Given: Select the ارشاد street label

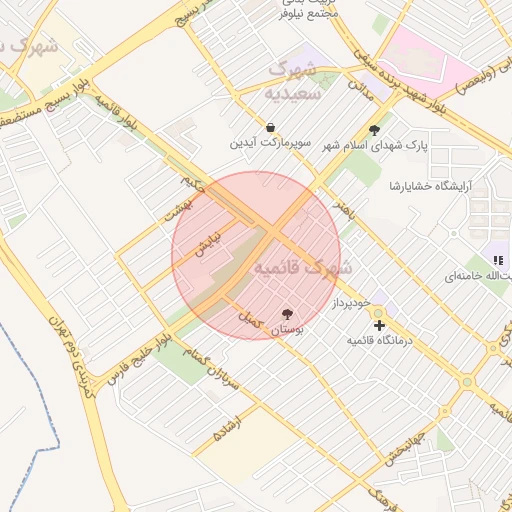Looking at the screenshot, I should pyautogui.click(x=227, y=428).
